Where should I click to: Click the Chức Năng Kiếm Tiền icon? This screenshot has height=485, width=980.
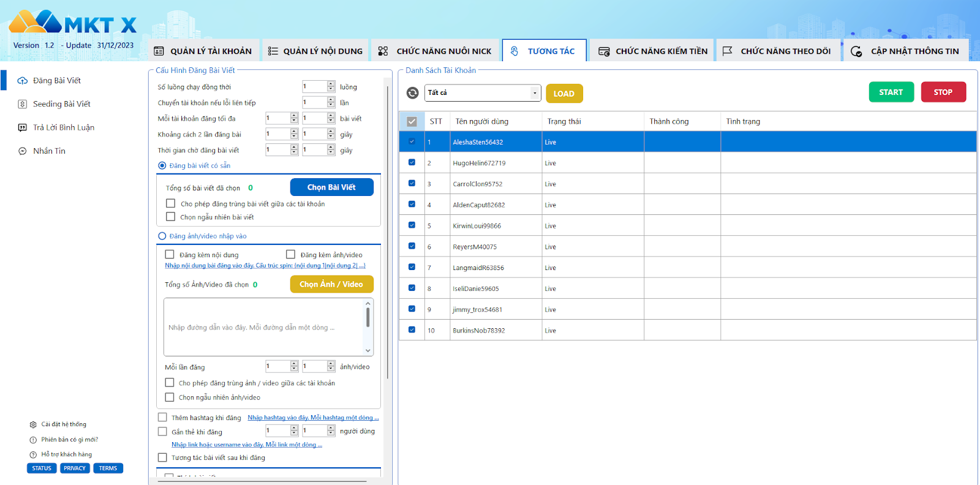[604, 51]
